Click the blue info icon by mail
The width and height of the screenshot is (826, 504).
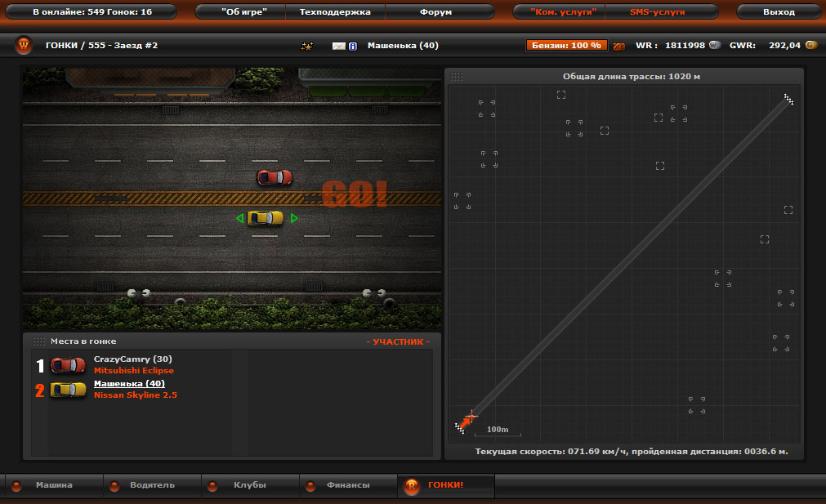(352, 47)
